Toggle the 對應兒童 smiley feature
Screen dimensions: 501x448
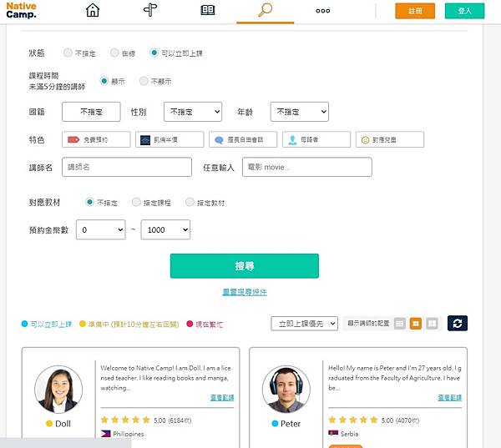390,139
